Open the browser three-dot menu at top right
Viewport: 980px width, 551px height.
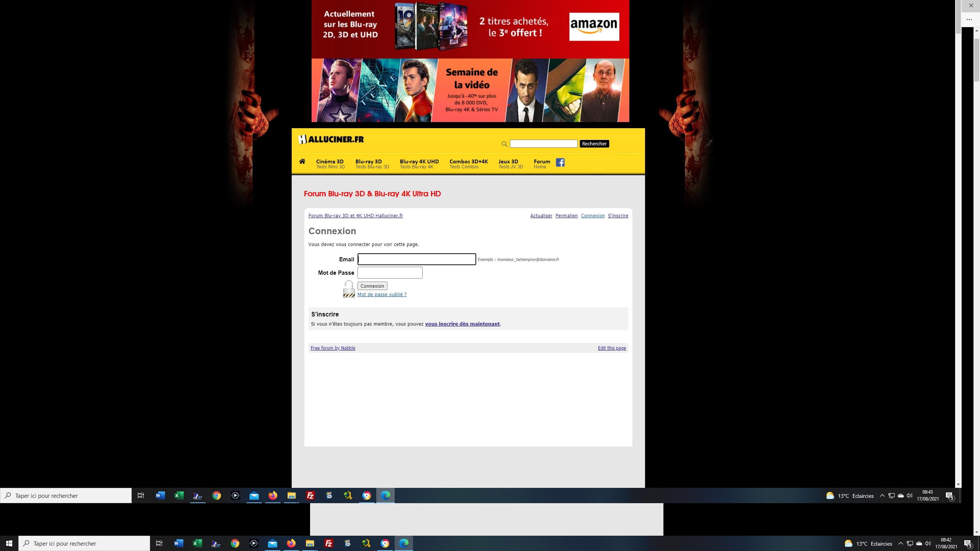[969, 19]
